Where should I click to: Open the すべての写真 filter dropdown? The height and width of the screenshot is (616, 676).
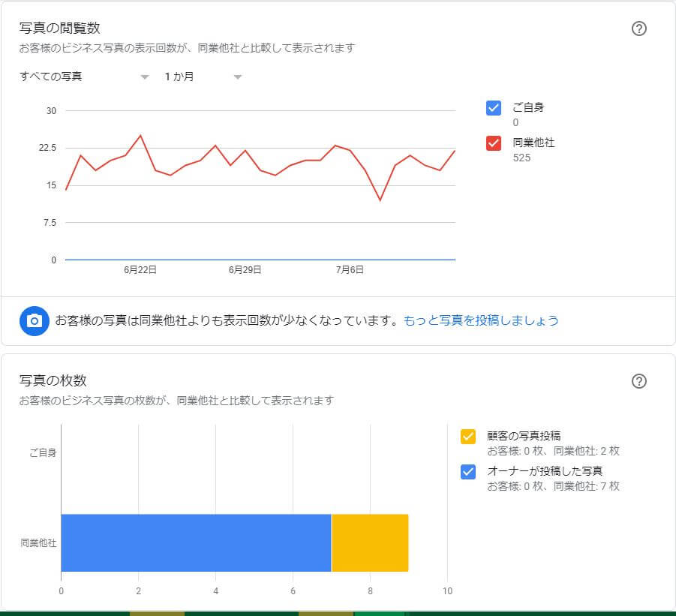(x=83, y=77)
